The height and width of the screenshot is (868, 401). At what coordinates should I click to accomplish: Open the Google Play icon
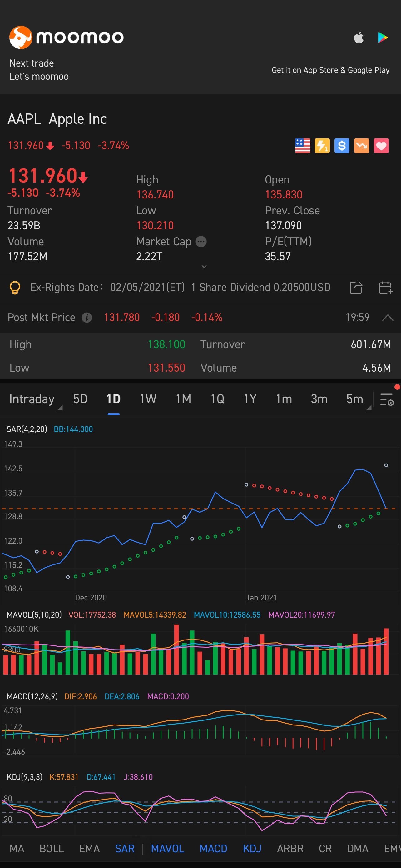[x=383, y=38]
